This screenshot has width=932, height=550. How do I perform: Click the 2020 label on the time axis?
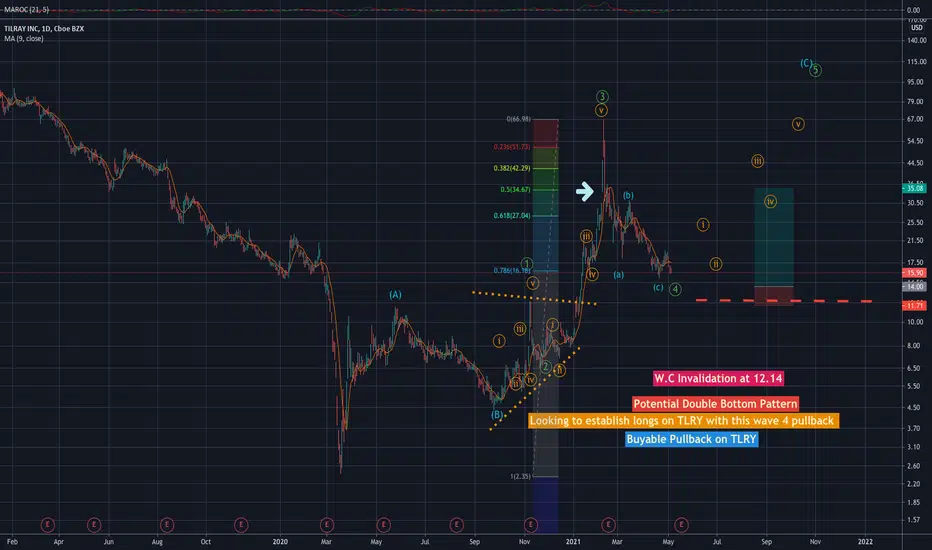[280, 542]
